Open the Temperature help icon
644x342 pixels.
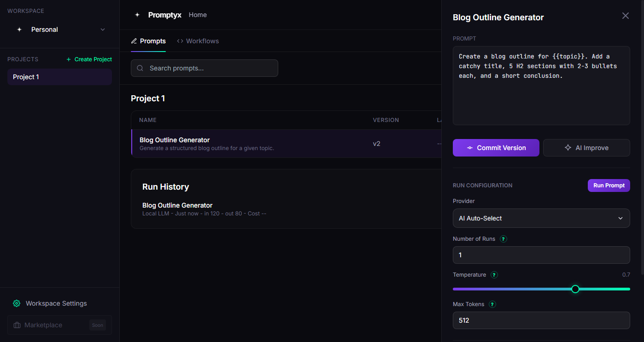point(494,275)
